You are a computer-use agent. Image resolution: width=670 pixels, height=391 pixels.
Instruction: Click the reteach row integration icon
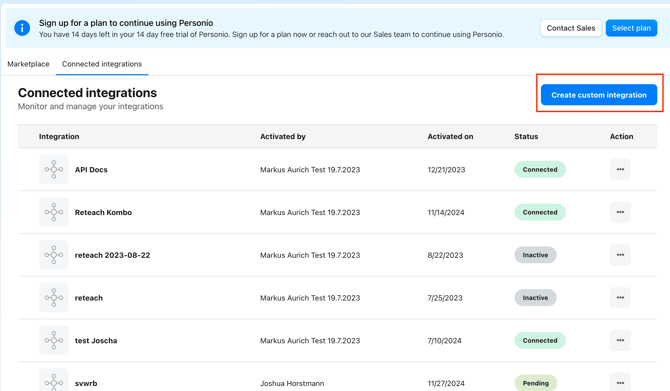[54, 297]
